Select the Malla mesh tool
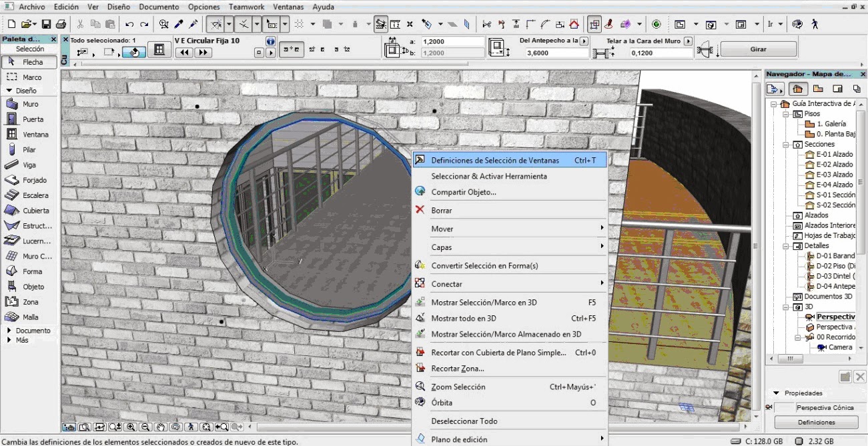The width and height of the screenshot is (868, 446). tap(30, 317)
